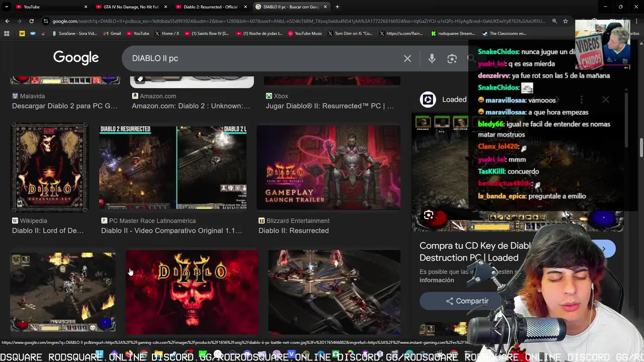Clear the search box with the X icon
The image size is (644, 362).
(x=408, y=58)
